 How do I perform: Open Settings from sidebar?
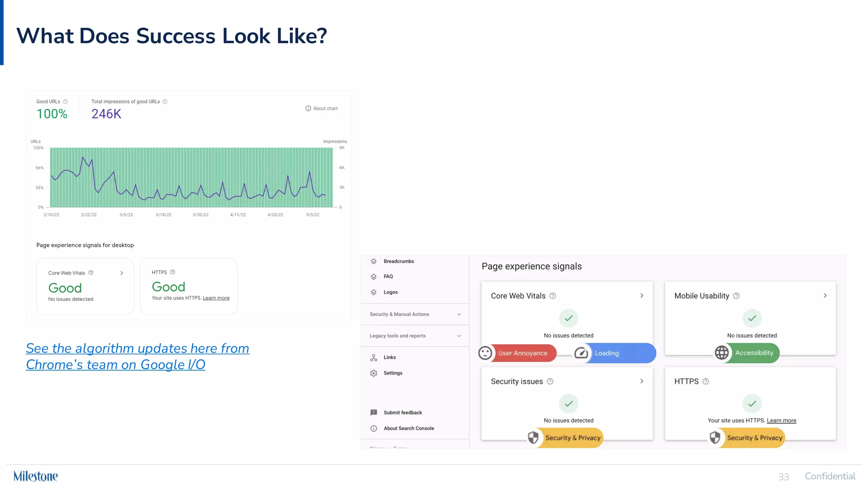[x=393, y=373]
